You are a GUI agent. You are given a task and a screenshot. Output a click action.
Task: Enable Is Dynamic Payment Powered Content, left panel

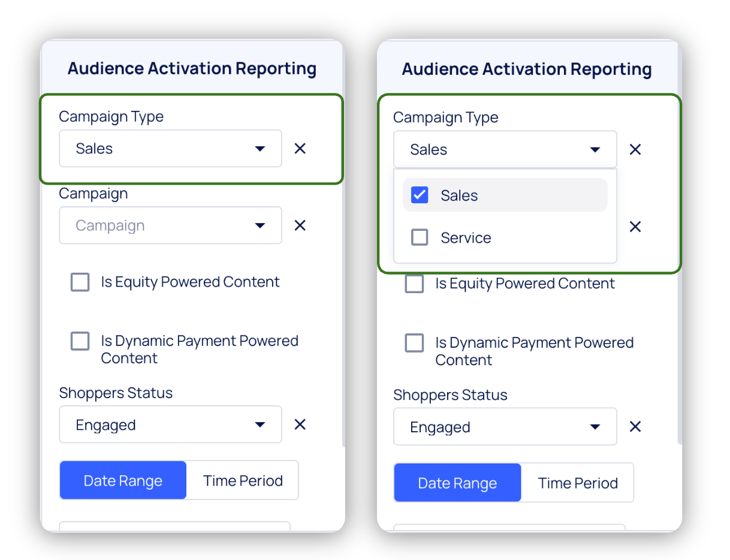pos(80,341)
